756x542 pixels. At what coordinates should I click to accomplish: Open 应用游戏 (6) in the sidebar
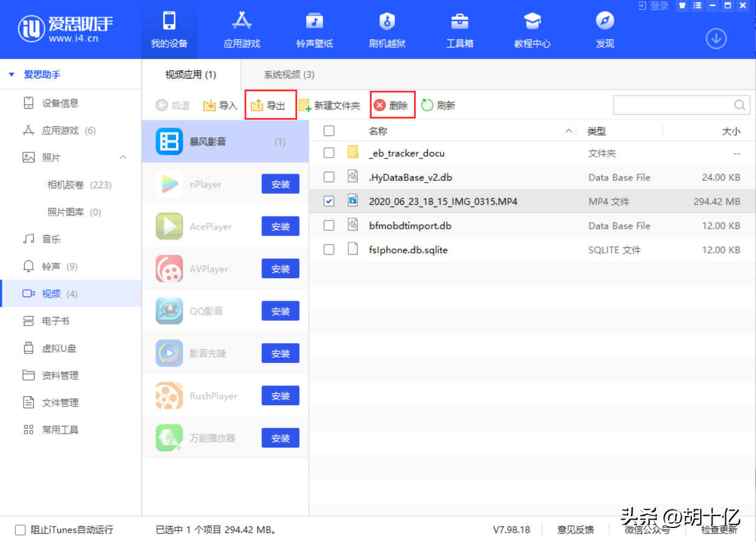[x=71, y=131]
